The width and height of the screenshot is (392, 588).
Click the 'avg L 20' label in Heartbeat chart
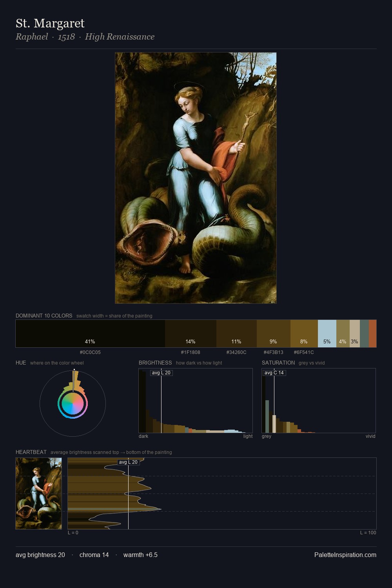click(x=128, y=462)
